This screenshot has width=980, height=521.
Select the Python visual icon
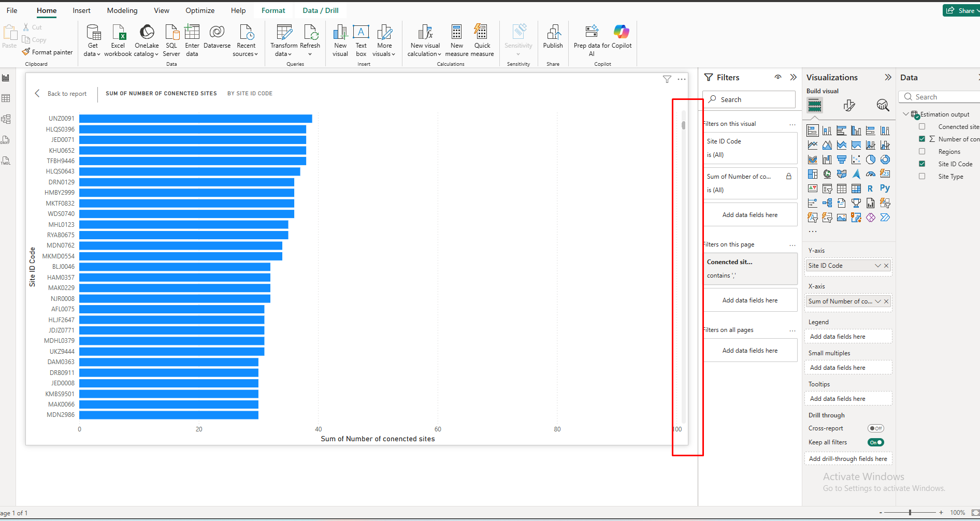pos(885,189)
